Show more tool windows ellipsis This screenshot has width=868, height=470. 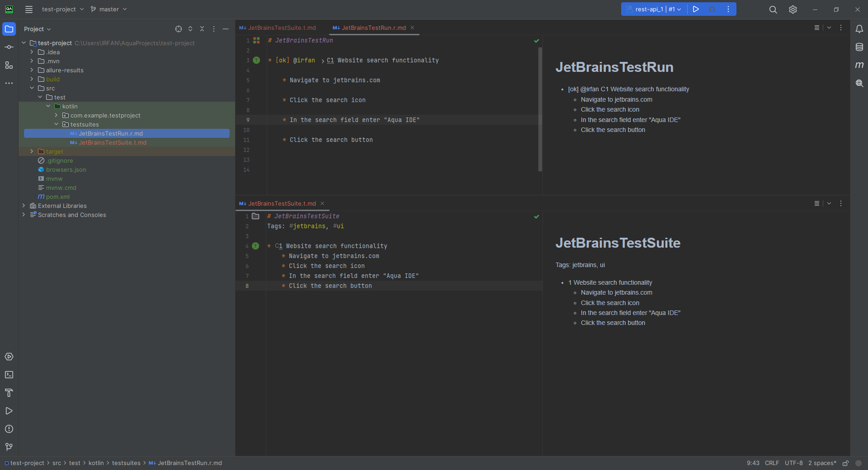9,83
